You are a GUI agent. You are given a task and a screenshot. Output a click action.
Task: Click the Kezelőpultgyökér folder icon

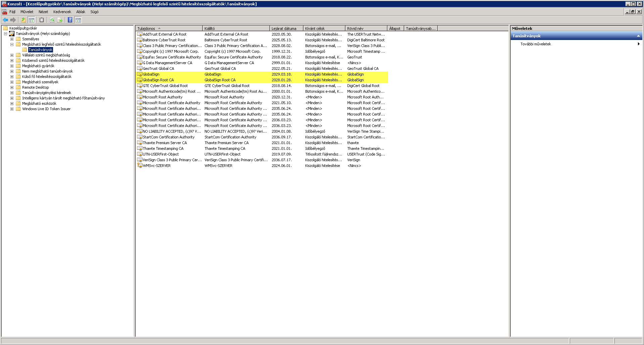click(5, 28)
